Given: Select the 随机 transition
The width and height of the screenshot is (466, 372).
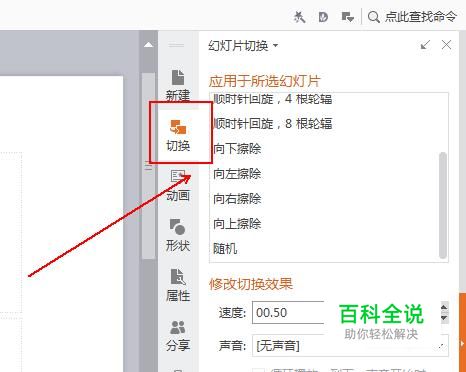Looking at the screenshot, I should click(225, 249).
